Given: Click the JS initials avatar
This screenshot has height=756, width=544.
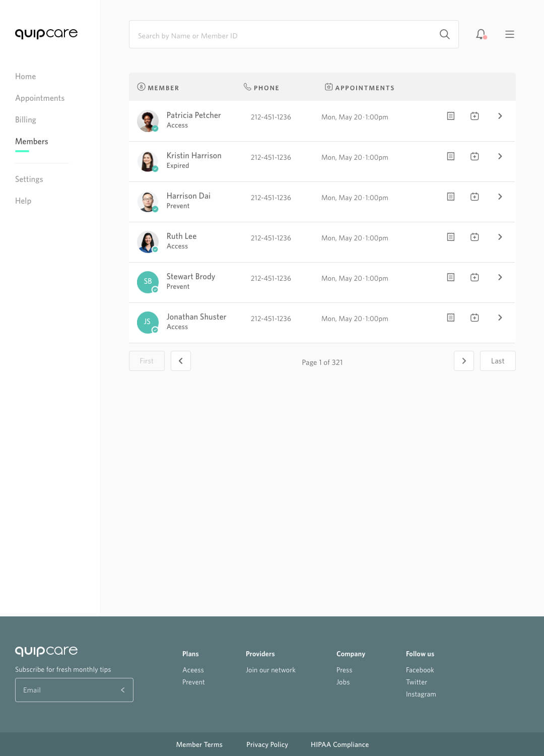Looking at the screenshot, I should 148,323.
